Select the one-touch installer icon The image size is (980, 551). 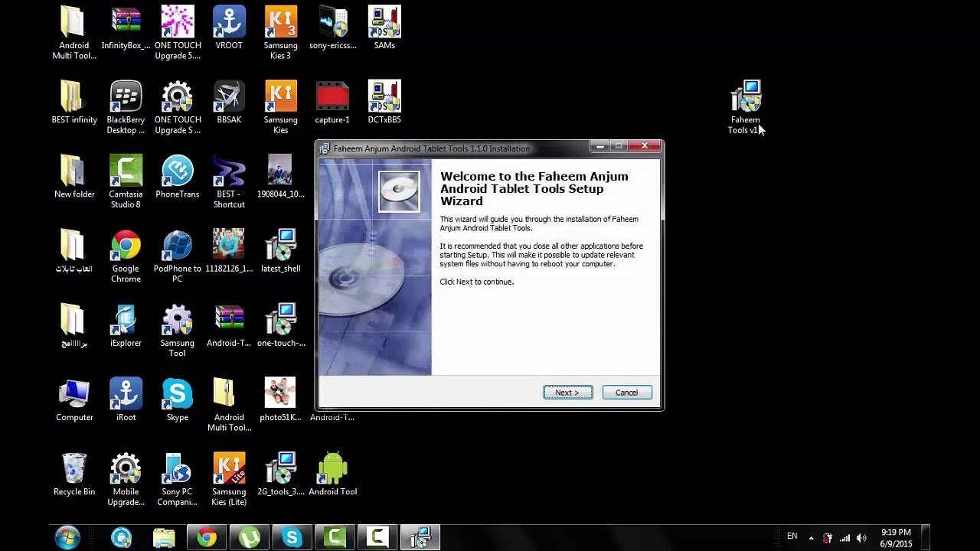[280, 325]
